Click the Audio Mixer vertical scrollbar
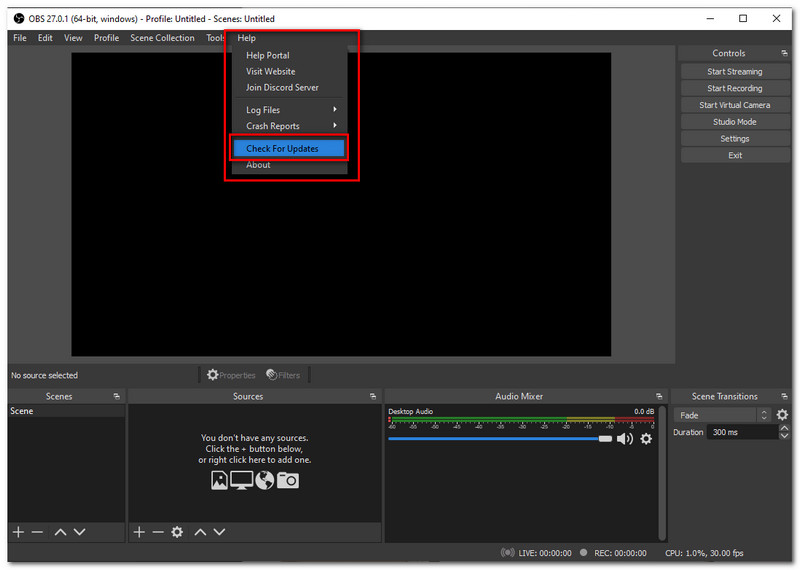This screenshot has width=800, height=570. pyautogui.click(x=662, y=472)
